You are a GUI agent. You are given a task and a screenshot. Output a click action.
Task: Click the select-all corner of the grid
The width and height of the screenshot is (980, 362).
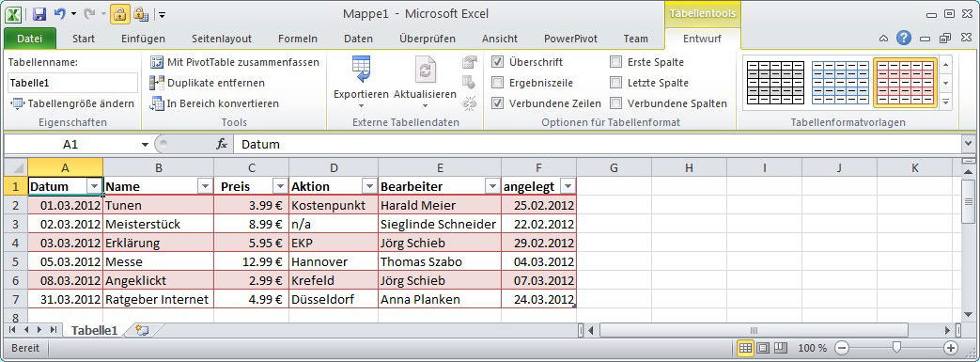(16, 167)
